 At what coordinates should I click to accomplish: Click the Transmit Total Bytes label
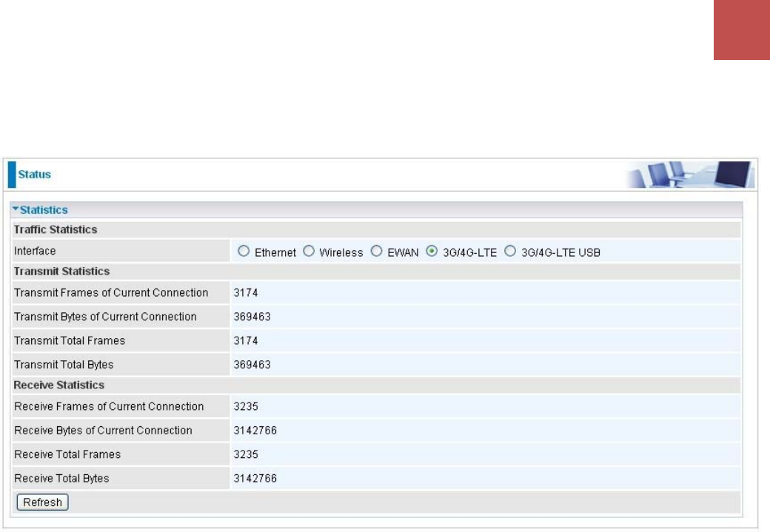pyautogui.click(x=64, y=365)
